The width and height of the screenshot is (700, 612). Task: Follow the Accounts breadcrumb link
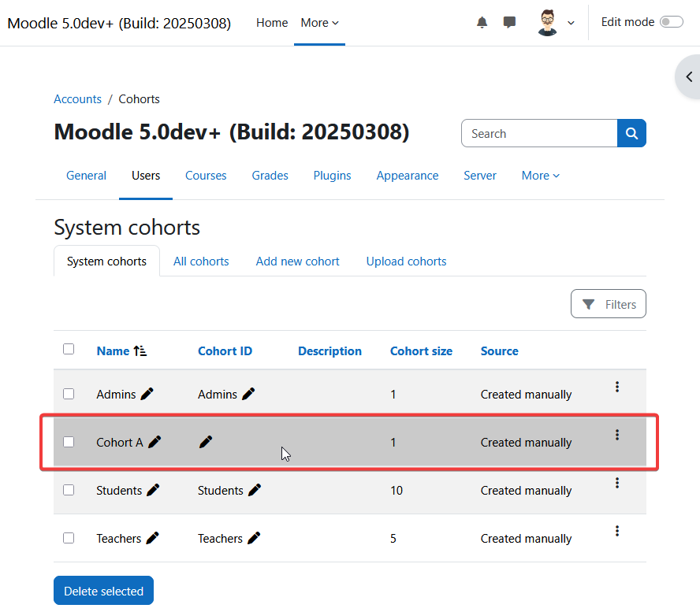click(x=78, y=99)
